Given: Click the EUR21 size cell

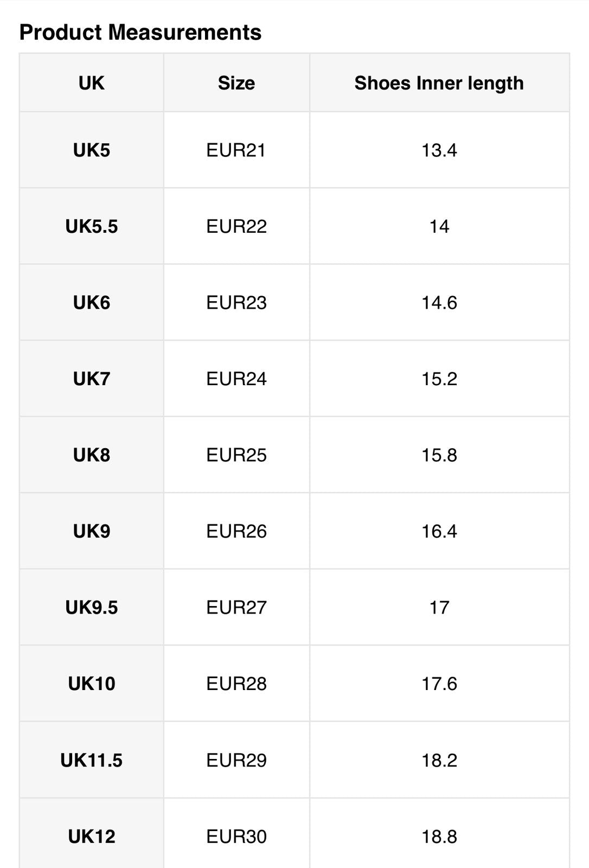Looking at the screenshot, I should coord(236,150).
